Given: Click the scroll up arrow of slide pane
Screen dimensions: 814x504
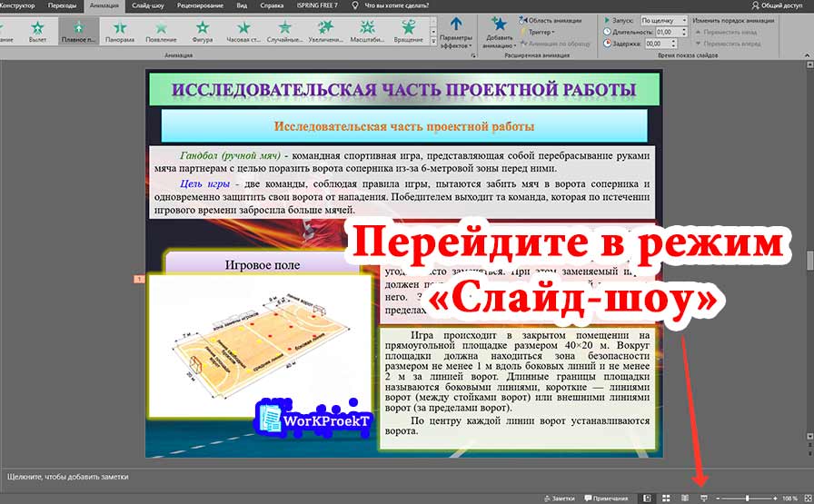Looking at the screenshot, I should [x=809, y=64].
